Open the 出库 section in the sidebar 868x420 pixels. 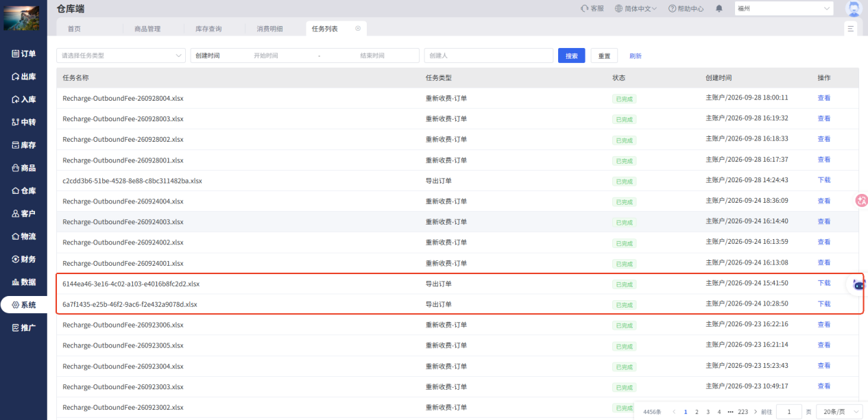coord(23,76)
